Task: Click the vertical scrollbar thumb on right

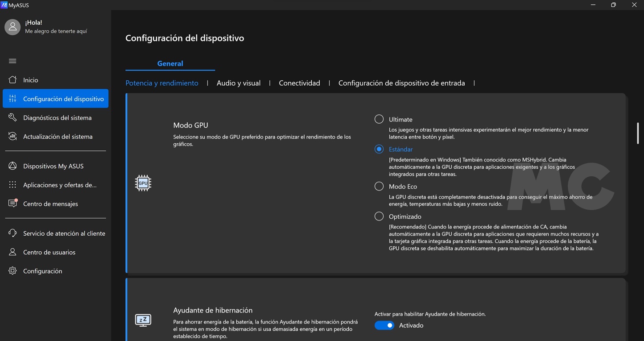Action: point(638,133)
